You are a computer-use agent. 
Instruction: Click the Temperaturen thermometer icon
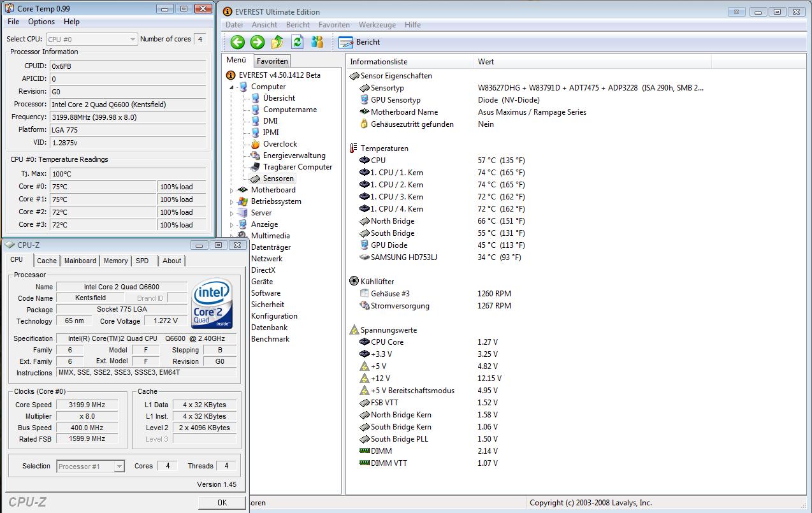(354, 148)
